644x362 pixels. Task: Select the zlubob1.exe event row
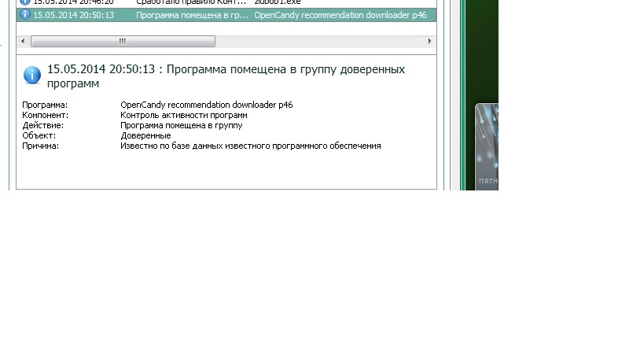tap(226, 2)
